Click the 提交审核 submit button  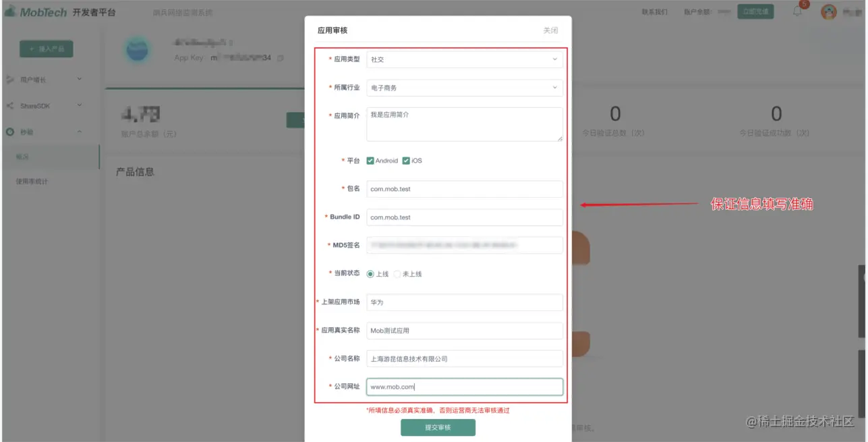438,427
